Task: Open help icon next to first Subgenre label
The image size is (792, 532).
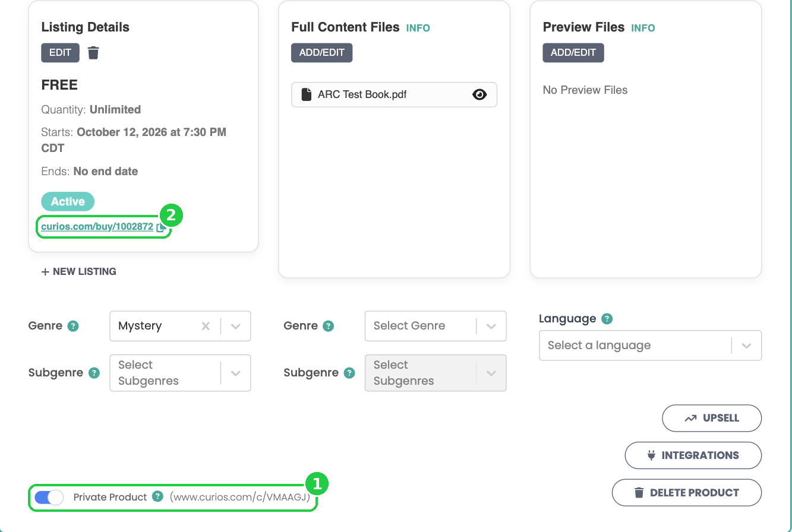Action: point(94,373)
